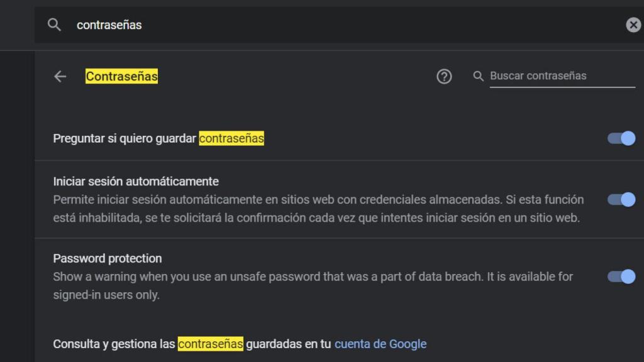Click the magnifying glass in the top search bar
This screenshot has height=362, width=644.
54,25
